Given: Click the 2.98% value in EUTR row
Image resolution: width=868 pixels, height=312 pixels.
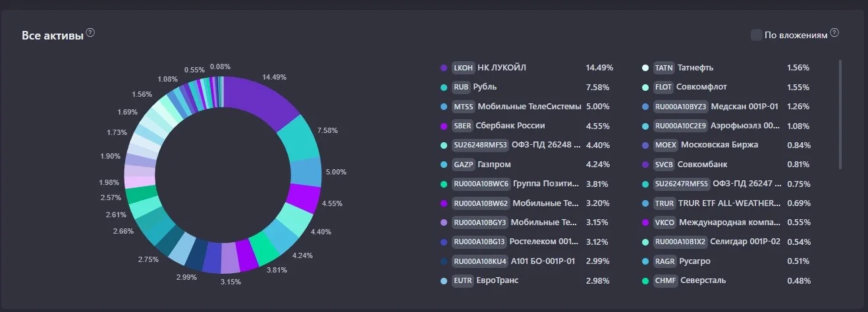Looking at the screenshot, I should (597, 280).
